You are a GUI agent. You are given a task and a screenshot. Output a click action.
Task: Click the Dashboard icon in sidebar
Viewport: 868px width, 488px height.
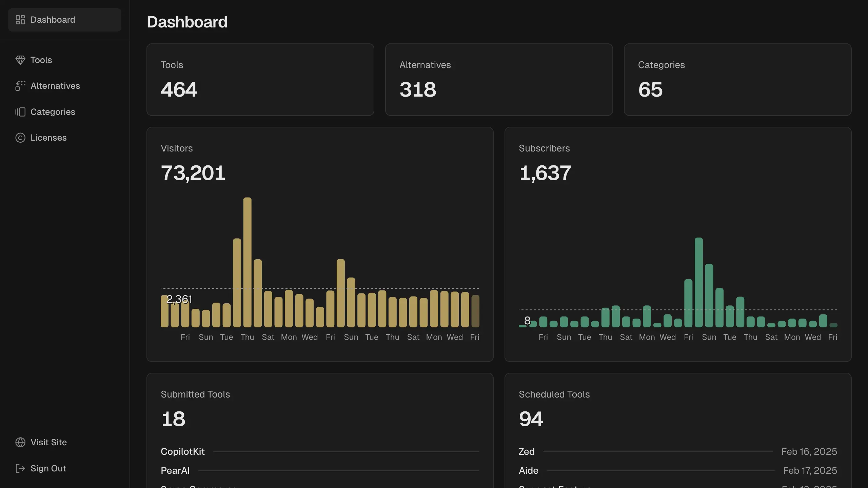click(x=20, y=20)
